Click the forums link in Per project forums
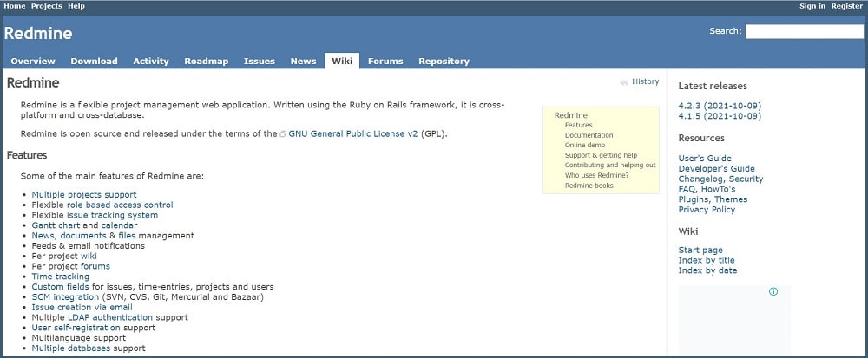868x358 pixels. (95, 266)
